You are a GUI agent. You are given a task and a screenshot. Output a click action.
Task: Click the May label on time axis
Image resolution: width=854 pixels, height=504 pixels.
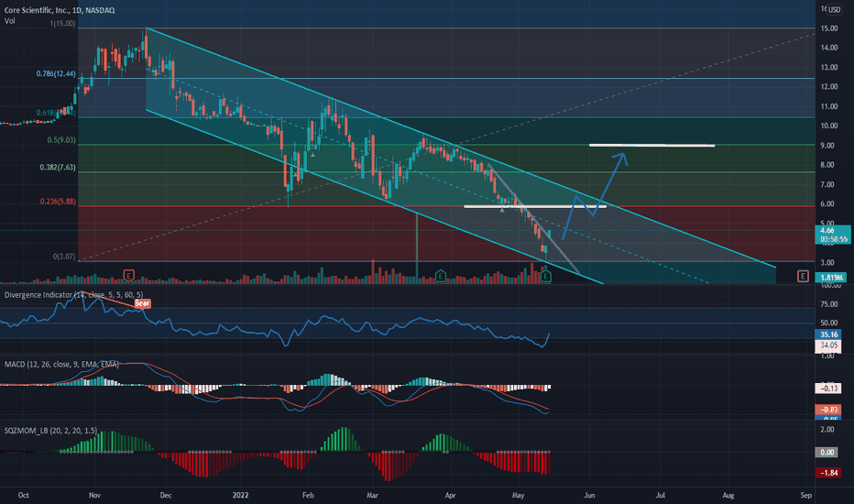(x=518, y=495)
